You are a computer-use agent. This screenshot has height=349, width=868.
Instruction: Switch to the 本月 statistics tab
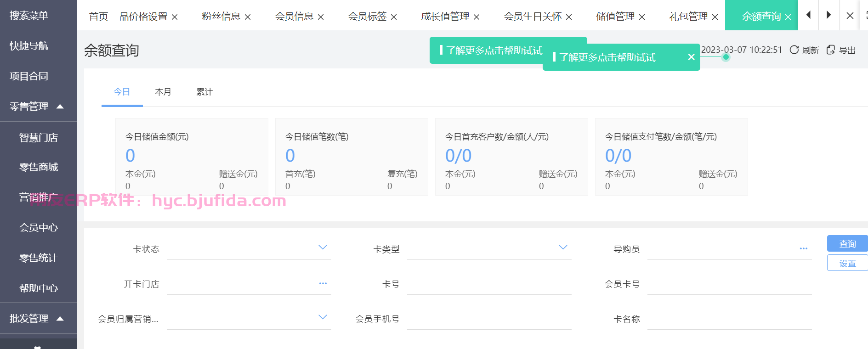pyautogui.click(x=163, y=92)
